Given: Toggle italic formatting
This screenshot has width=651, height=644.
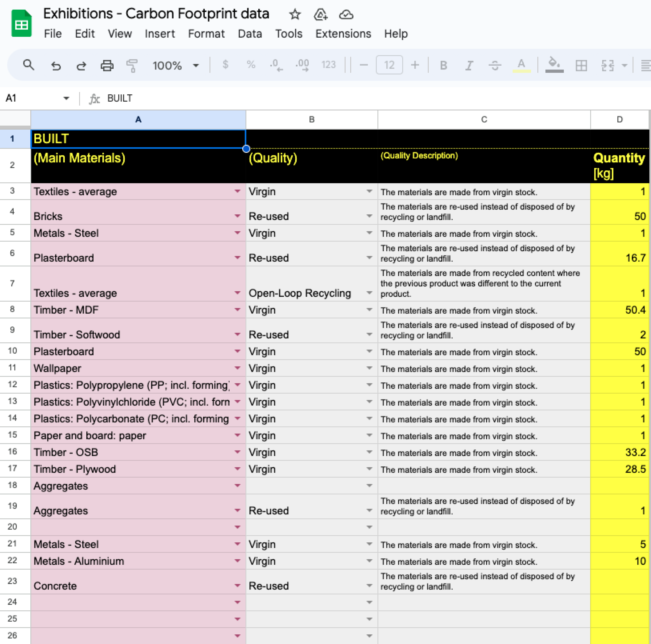Looking at the screenshot, I should click(x=469, y=65).
